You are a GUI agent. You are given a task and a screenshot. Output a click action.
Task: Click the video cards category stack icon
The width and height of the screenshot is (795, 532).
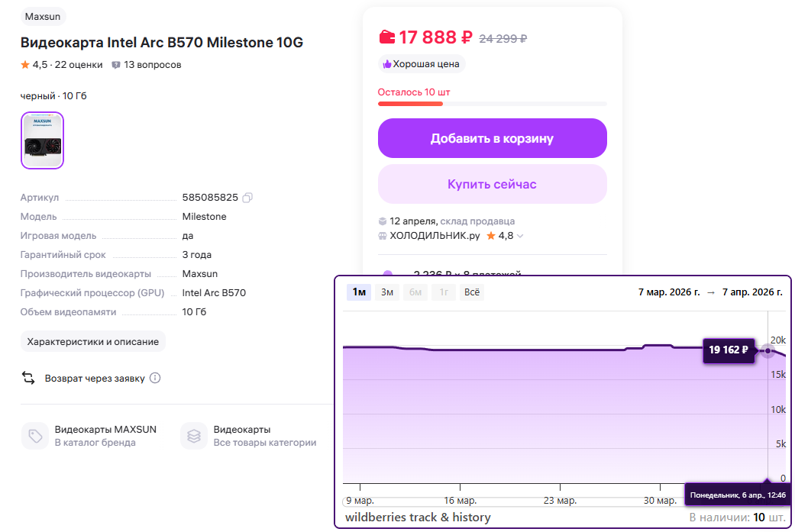point(194,436)
